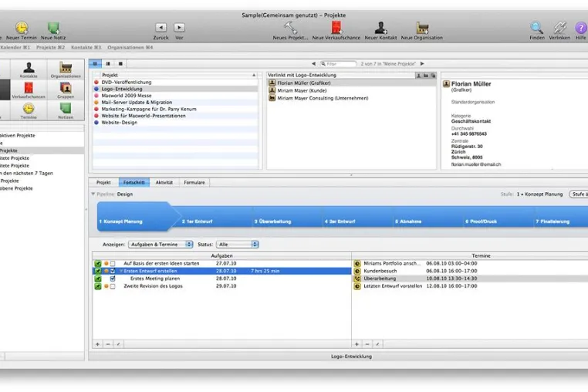The width and height of the screenshot is (588, 392).
Task: Show next project with right filter arrow
Action: 422,64
